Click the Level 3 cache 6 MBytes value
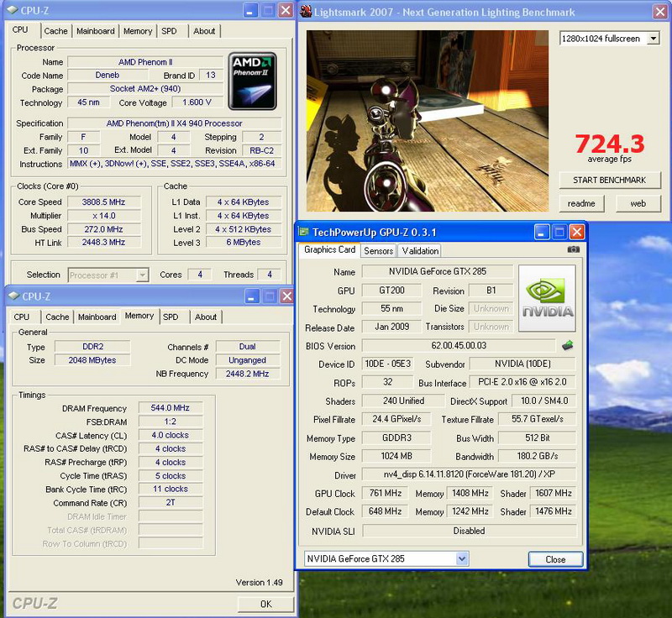Image resolution: width=672 pixels, height=618 pixels. (x=244, y=243)
